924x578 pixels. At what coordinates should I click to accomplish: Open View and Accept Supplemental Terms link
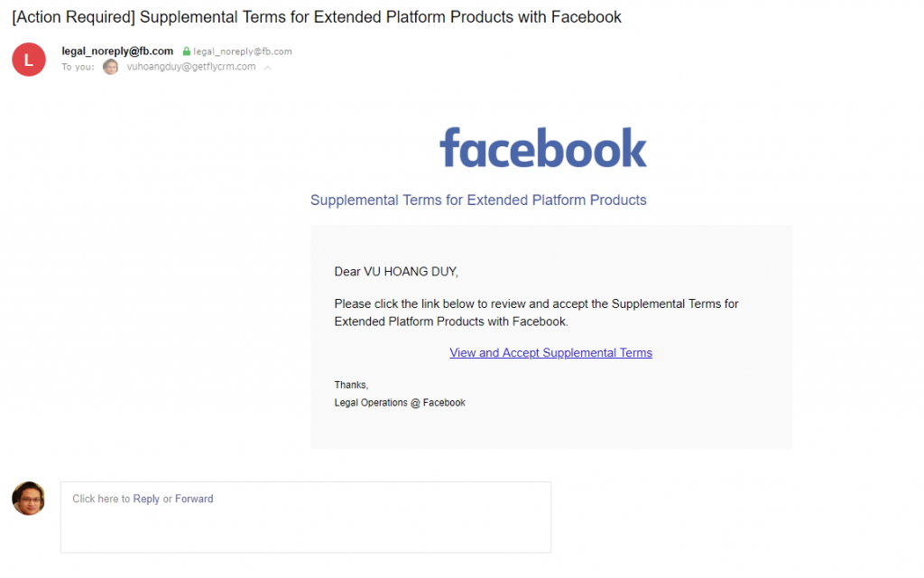pyautogui.click(x=550, y=353)
